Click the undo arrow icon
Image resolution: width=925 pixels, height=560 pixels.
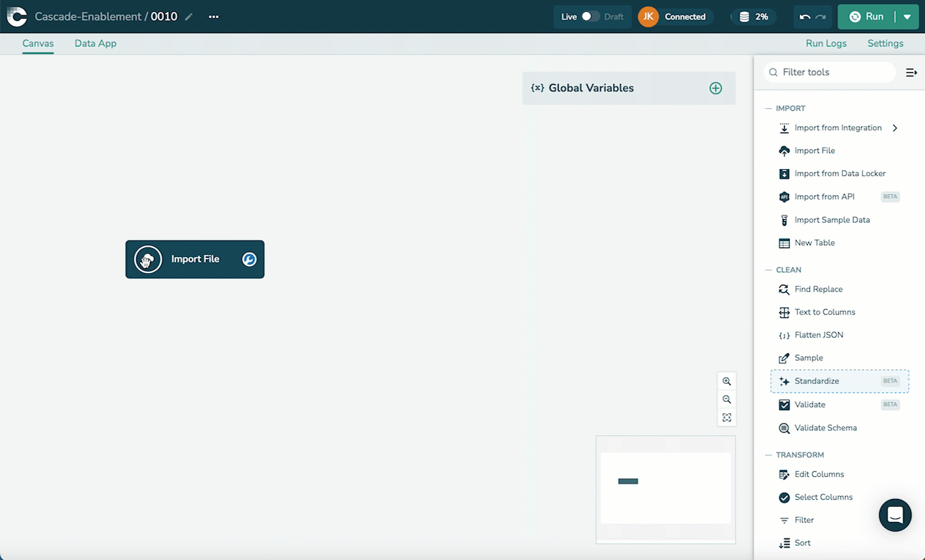[x=804, y=17]
